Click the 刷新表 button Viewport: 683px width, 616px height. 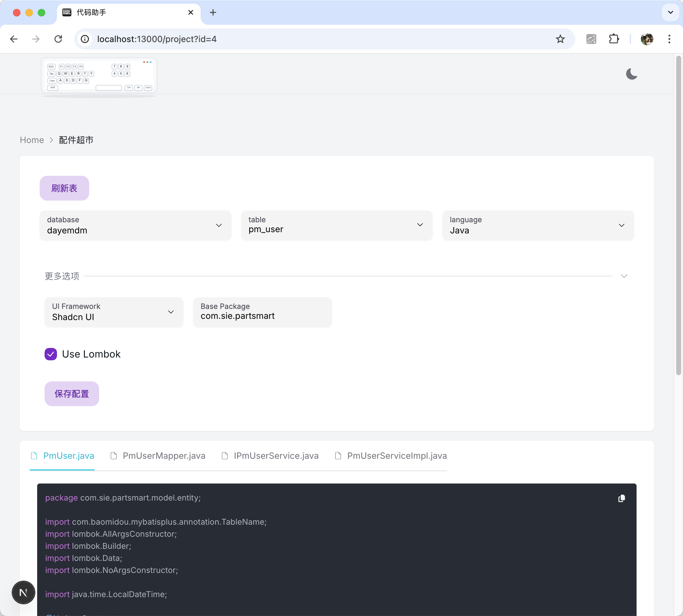[64, 188]
